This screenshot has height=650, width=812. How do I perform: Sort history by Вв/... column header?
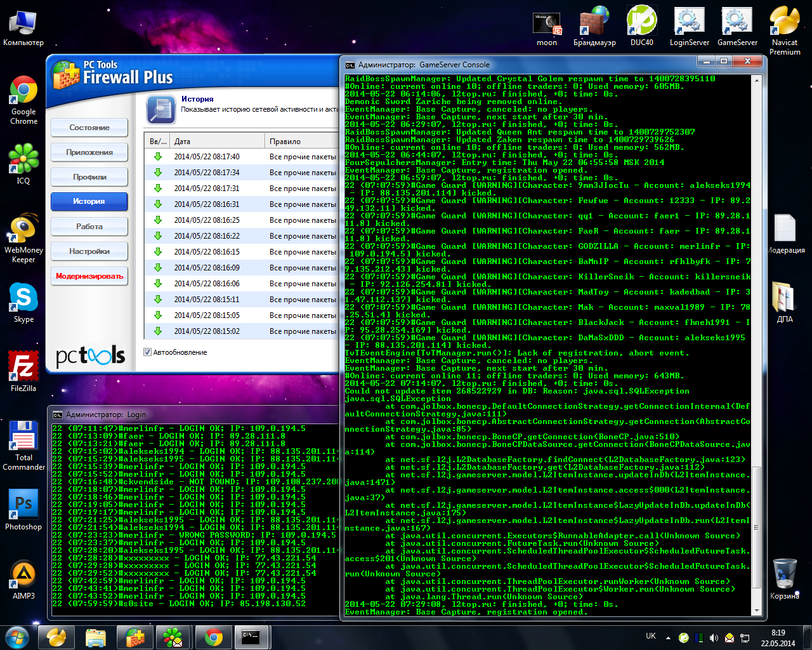(158, 141)
